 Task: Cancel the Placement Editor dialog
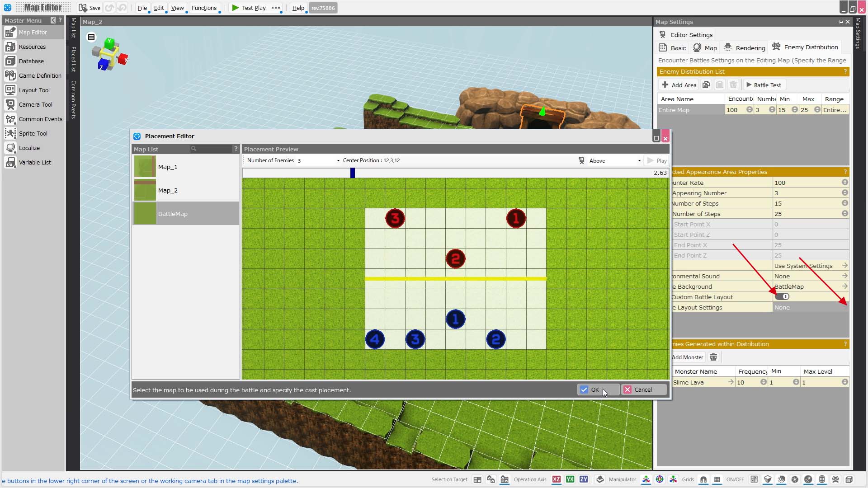pyautogui.click(x=644, y=390)
